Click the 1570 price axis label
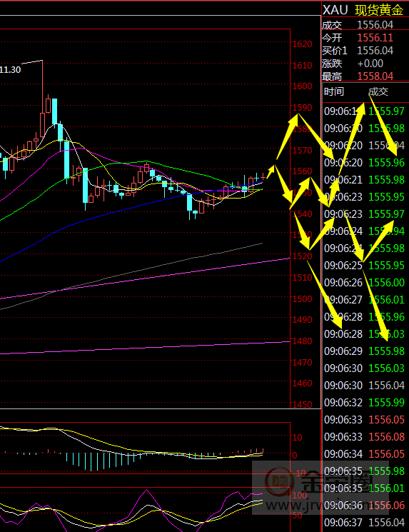Viewport: 409px width, 532px height. click(302, 150)
